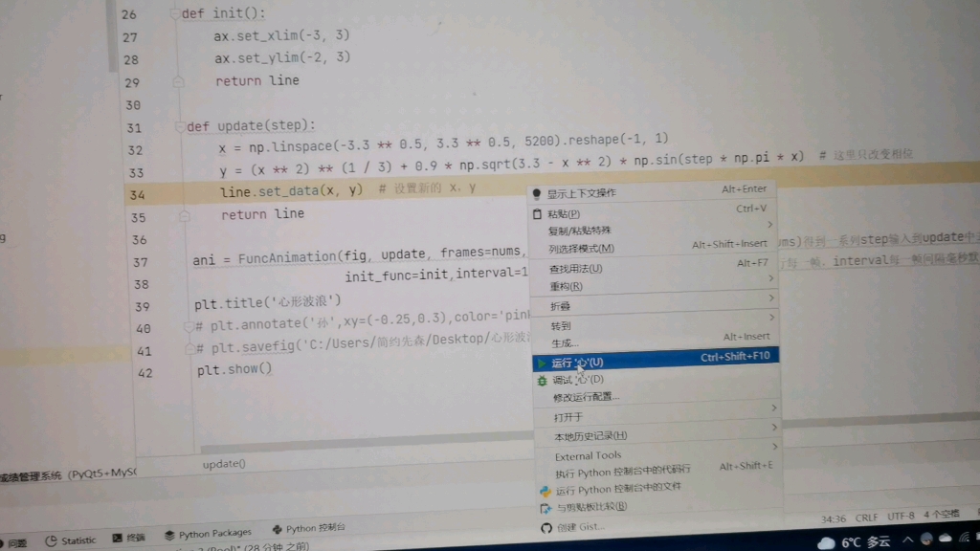Image resolution: width=980 pixels, height=551 pixels.
Task: Choose 与剪贴板比较 compare action
Action: click(589, 507)
